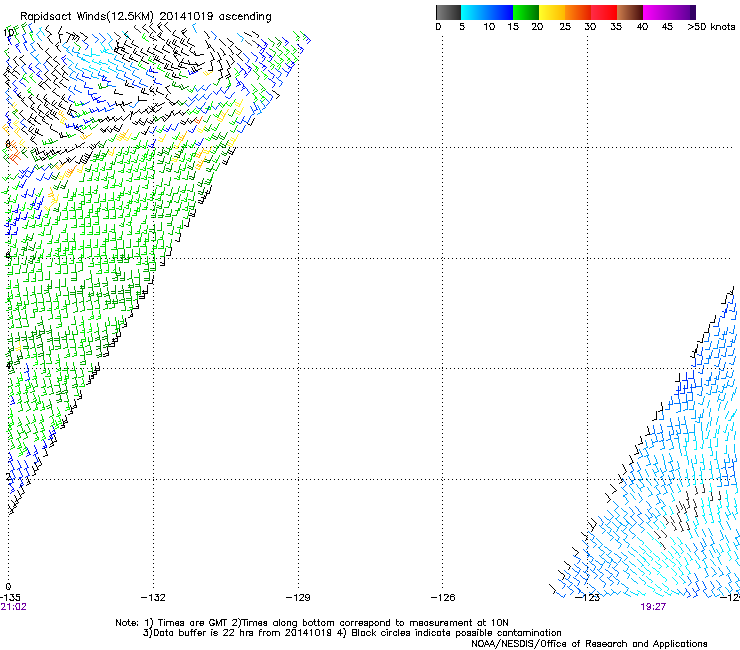This screenshot has height=650, width=740.
Task: Click the "35" legend scale value
Action: click(x=616, y=27)
